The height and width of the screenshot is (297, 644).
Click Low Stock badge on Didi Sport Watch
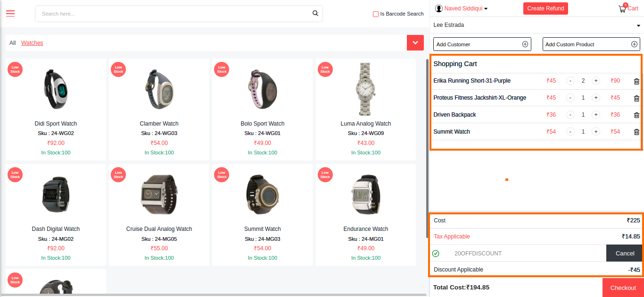pyautogui.click(x=15, y=69)
